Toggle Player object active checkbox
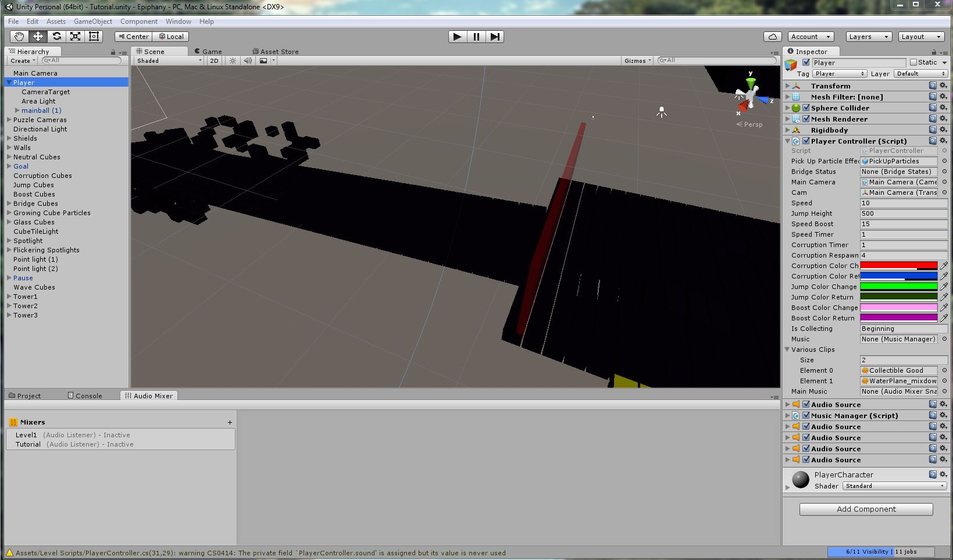This screenshot has height=560, width=953. pos(806,62)
